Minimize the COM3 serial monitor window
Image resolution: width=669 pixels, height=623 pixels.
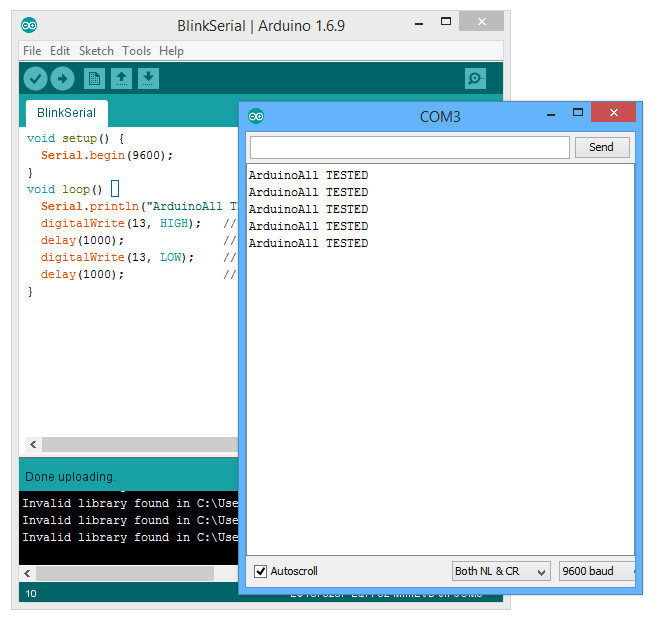pyautogui.click(x=551, y=114)
